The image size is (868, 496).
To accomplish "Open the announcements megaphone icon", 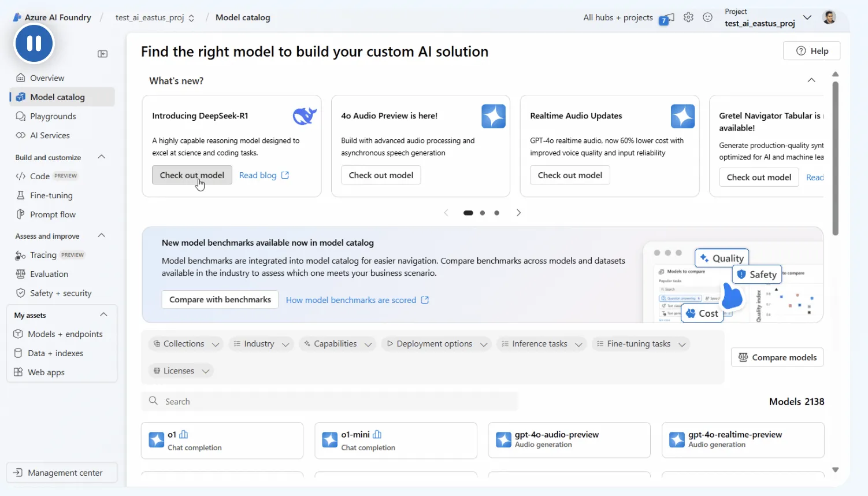I will coord(666,18).
